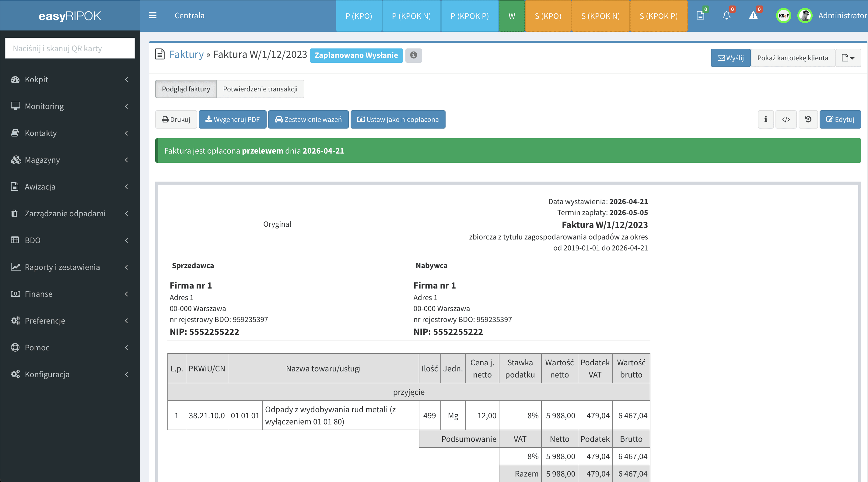868x482 pixels.
Task: Click Ustaw jako nieopłacona
Action: 398,119
